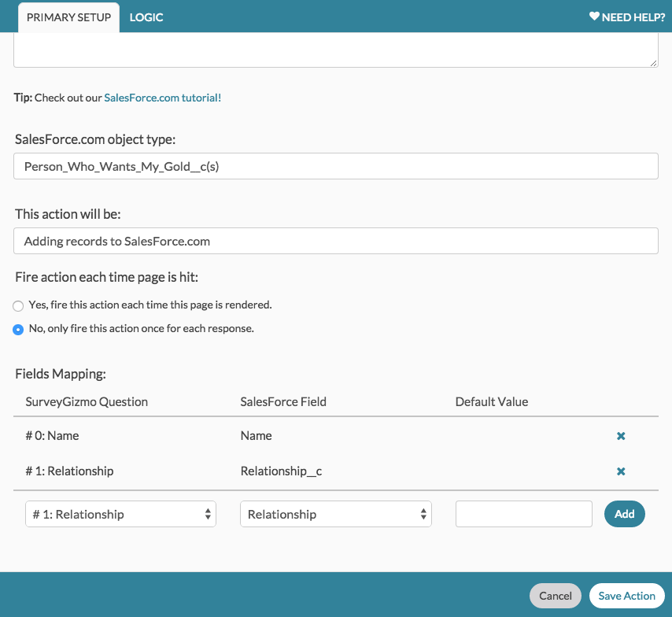Click the 'Name' SalesForce field cell
This screenshot has height=617, width=672.
(x=257, y=436)
